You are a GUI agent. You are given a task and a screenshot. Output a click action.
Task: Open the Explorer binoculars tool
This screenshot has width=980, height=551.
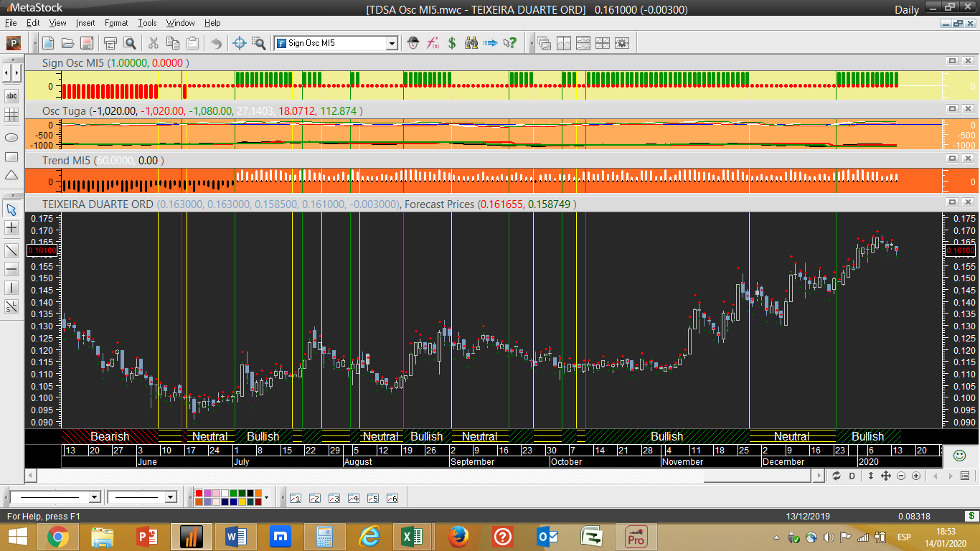(x=471, y=43)
